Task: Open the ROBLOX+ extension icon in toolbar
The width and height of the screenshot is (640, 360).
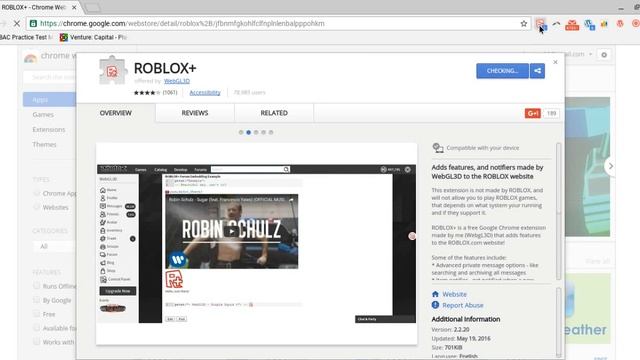Action: (540, 24)
